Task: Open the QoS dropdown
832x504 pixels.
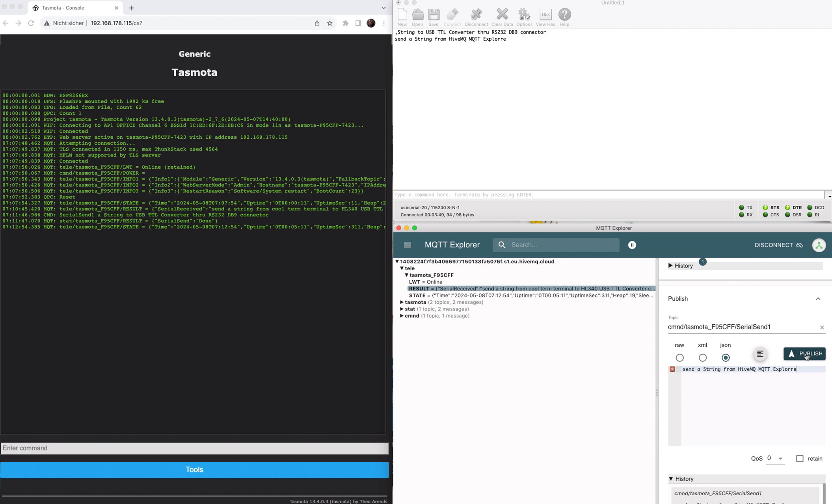Action: (x=775, y=458)
